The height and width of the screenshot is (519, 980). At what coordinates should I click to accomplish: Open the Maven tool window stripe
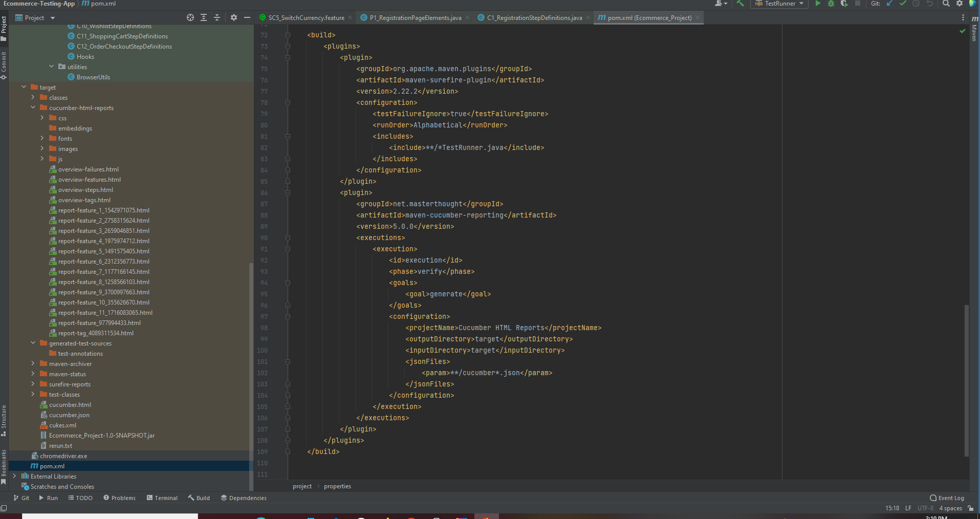tap(974, 29)
